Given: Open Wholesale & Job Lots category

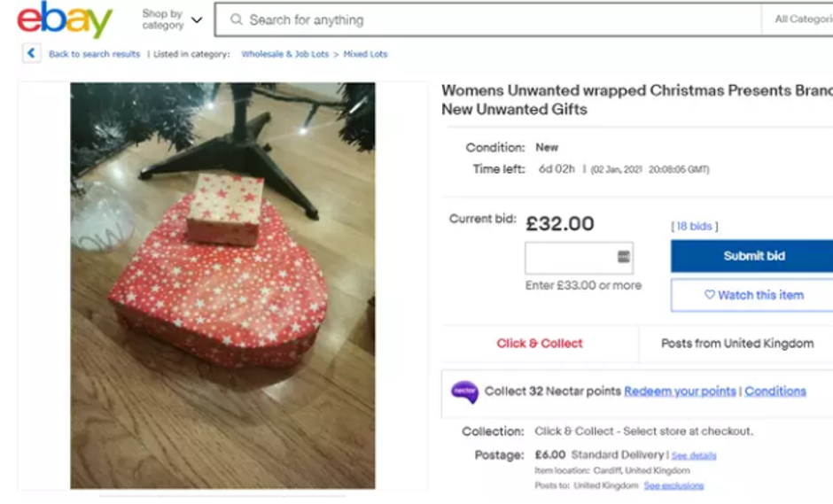Looking at the screenshot, I should coord(285,54).
